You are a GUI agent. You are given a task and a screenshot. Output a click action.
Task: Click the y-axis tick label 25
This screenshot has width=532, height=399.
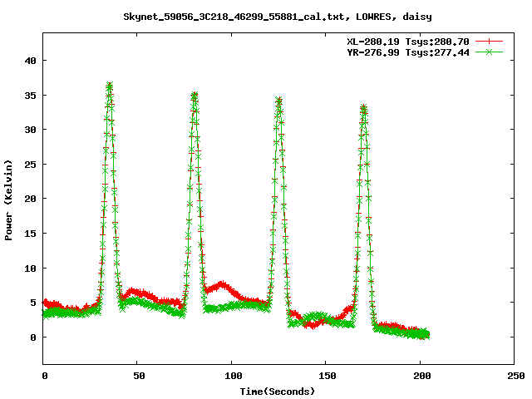click(30, 165)
